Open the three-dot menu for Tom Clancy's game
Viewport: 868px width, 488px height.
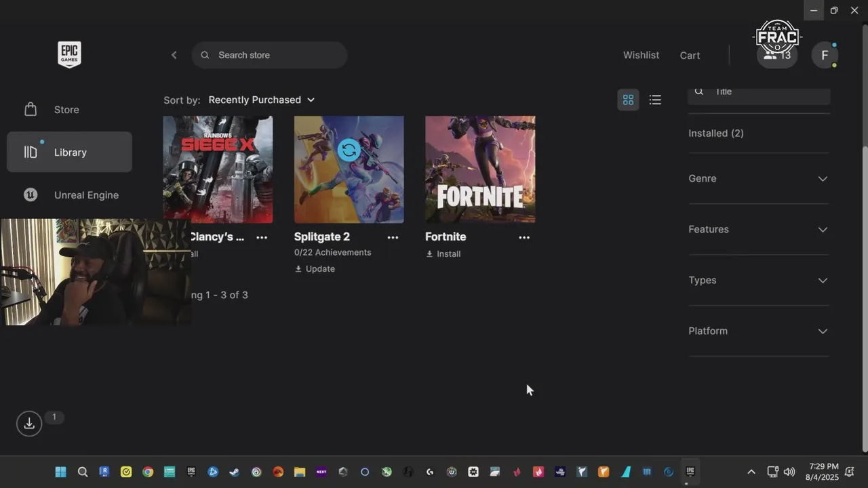pyautogui.click(x=262, y=237)
